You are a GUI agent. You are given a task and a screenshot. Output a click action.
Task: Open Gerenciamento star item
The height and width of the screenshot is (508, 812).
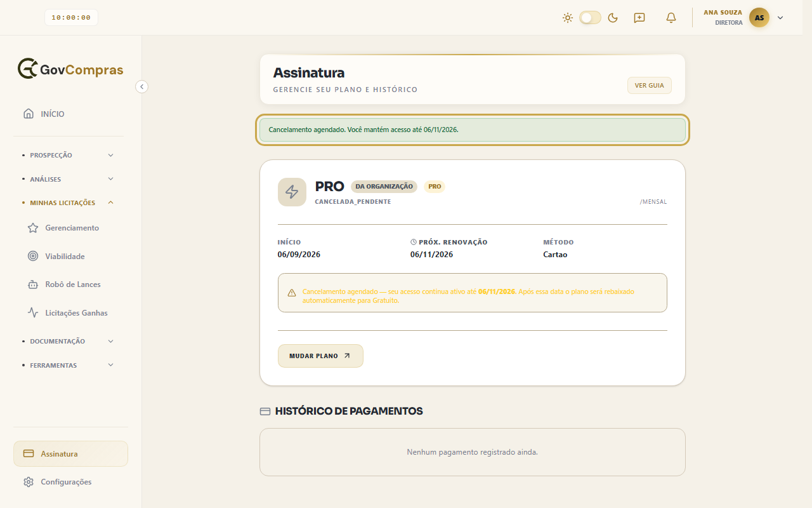click(x=70, y=228)
